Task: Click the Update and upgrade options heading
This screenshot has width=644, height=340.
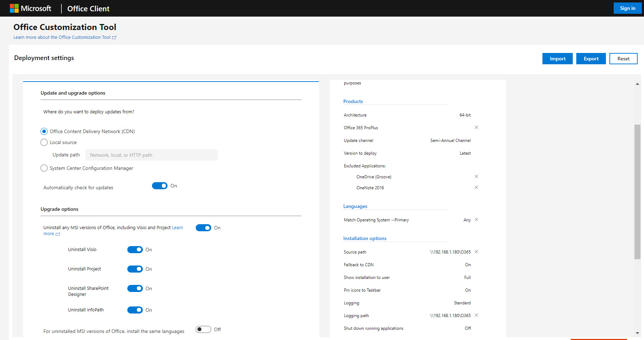Action: 73,93
